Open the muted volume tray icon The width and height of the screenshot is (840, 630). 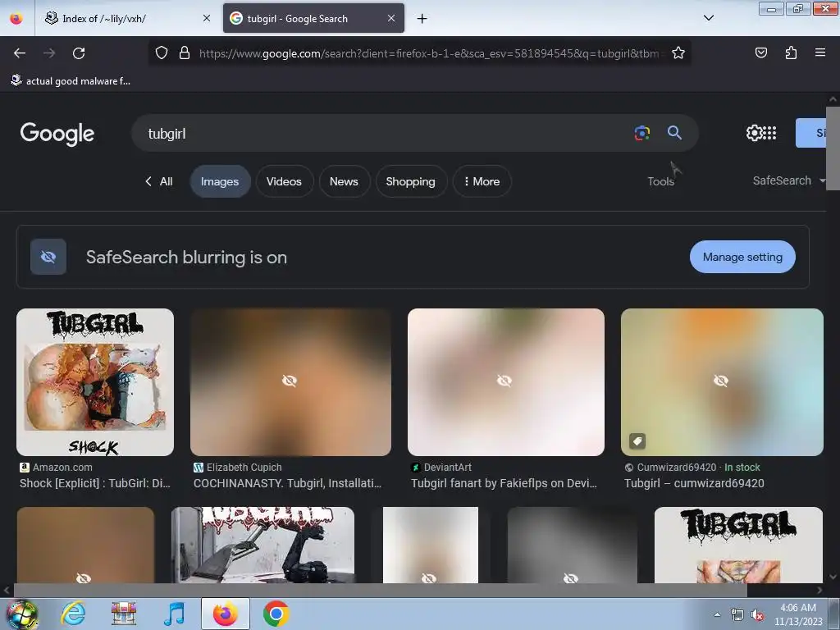pos(757,615)
